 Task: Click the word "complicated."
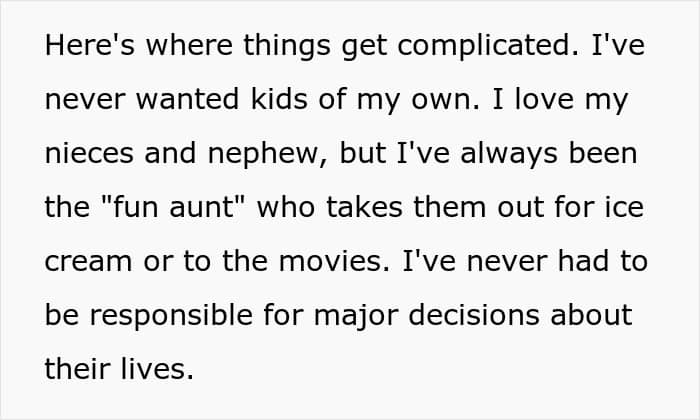coord(488,47)
